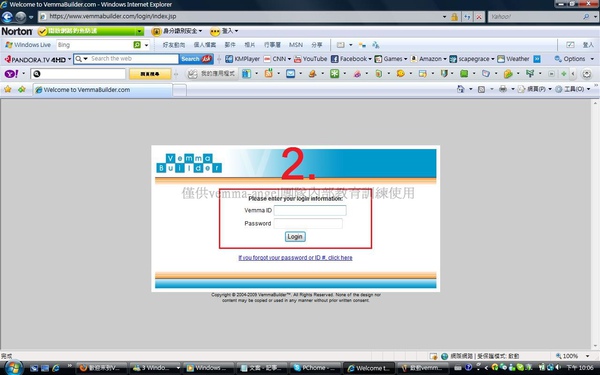Image resolution: width=600 pixels, height=375 pixels.
Task: Click the Windows Start orb
Action: 13,368
